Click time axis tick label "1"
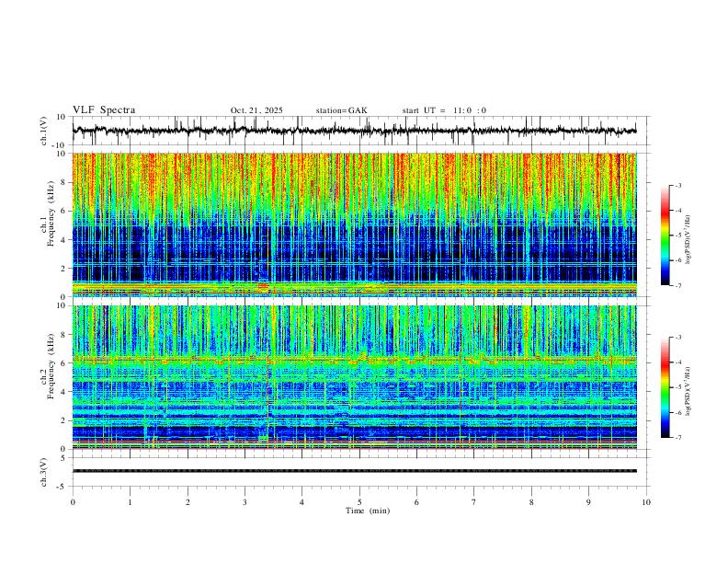 pos(130,502)
